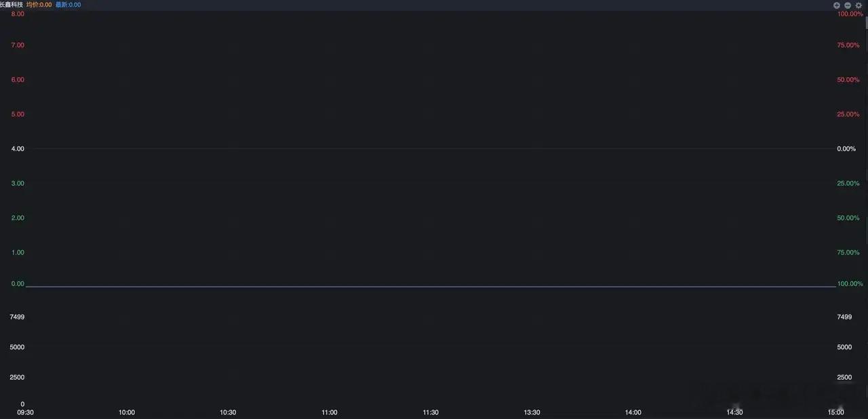Click the 均价:0.00 average price label
This screenshot has height=419, width=868.
39,5
